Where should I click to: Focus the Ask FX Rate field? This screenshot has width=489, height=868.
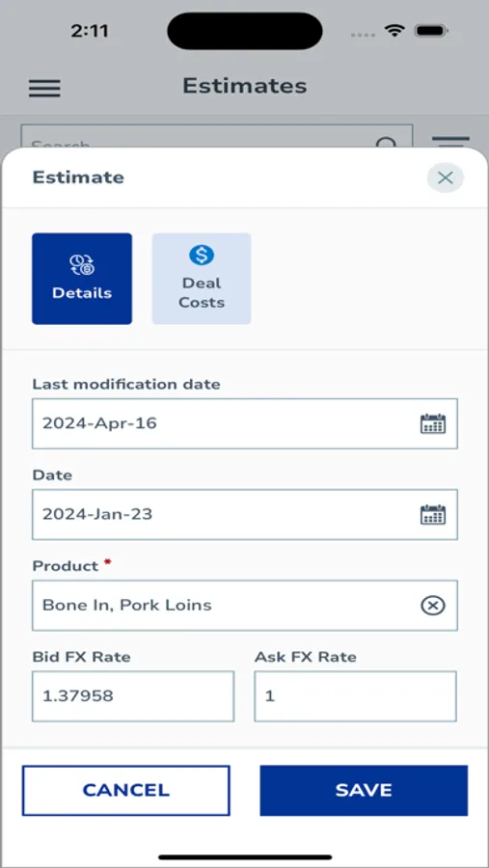coord(356,696)
